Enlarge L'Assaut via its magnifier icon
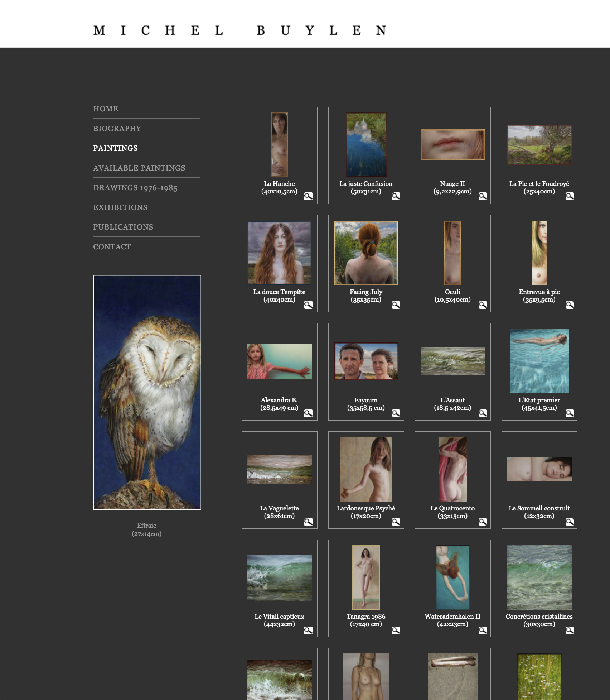The width and height of the screenshot is (610, 700). click(483, 413)
